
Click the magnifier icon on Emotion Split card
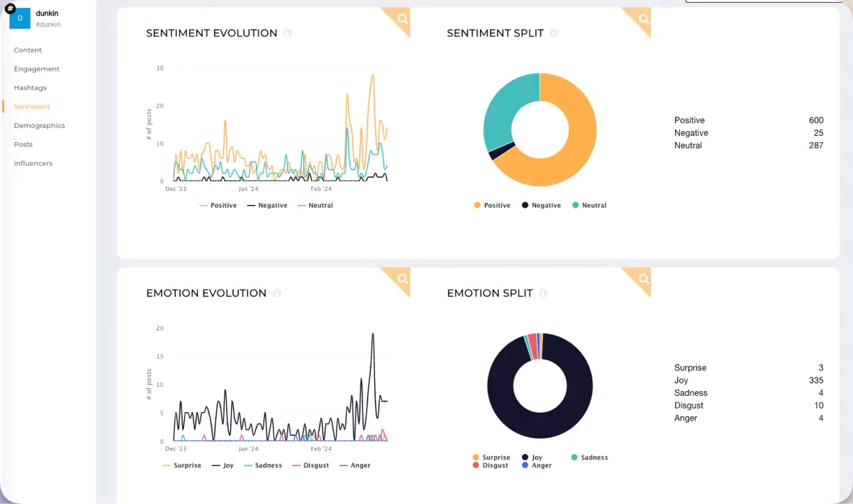tap(643, 278)
